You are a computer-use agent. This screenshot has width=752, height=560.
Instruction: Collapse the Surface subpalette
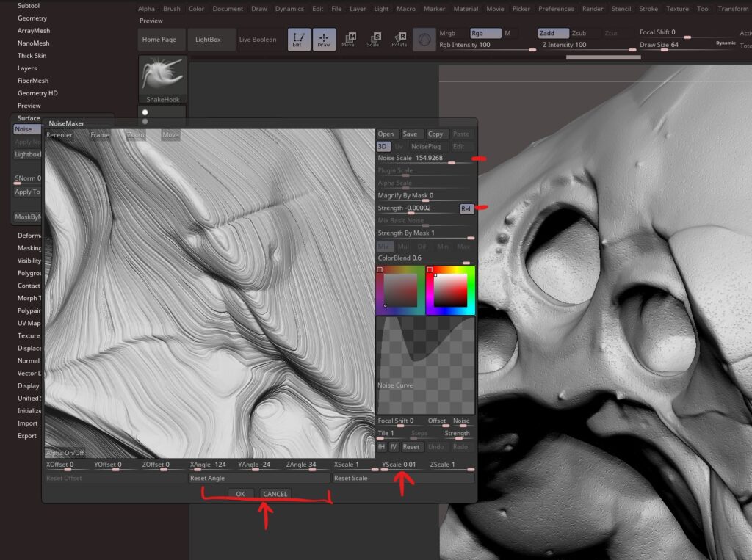29,118
